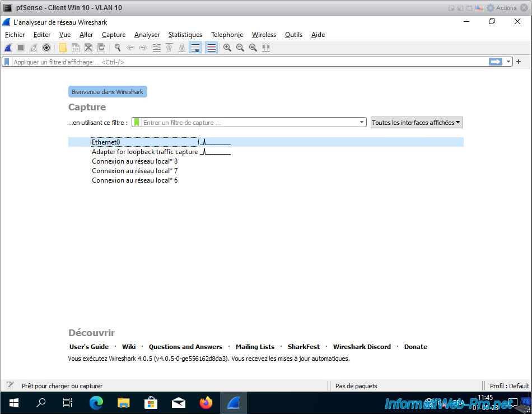Image resolution: width=532 pixels, height=414 pixels.
Task: Open a capture file via the folder icon
Action: [63, 48]
